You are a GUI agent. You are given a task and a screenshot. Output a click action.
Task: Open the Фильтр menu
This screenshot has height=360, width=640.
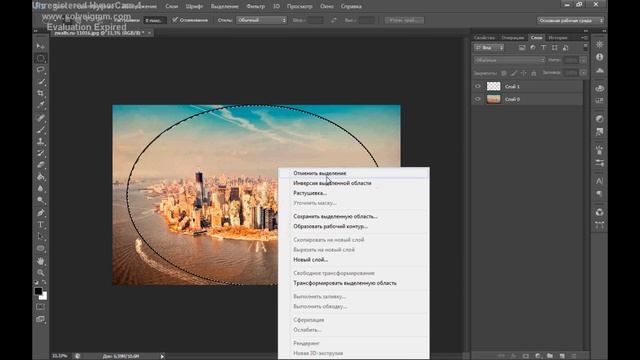pos(256,7)
